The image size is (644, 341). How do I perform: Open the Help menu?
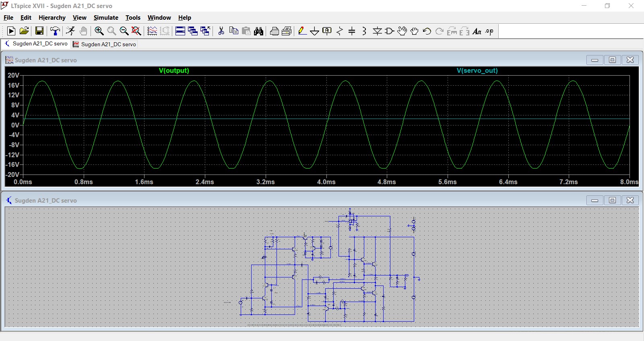point(185,18)
